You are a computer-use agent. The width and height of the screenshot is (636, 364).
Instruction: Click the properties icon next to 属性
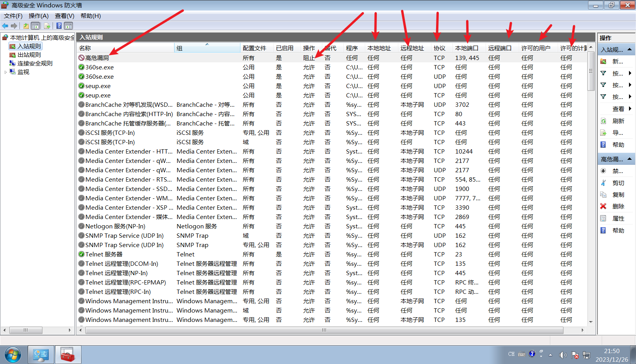(603, 218)
